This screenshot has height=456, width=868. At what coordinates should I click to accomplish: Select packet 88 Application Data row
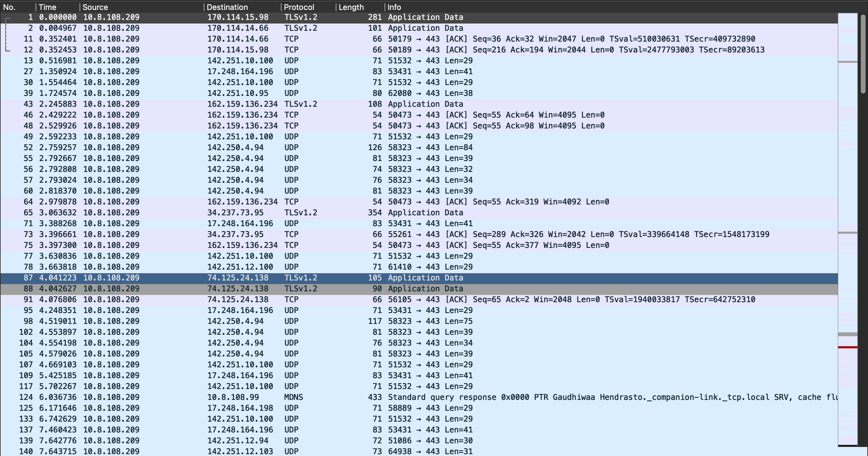pyautogui.click(x=425, y=289)
